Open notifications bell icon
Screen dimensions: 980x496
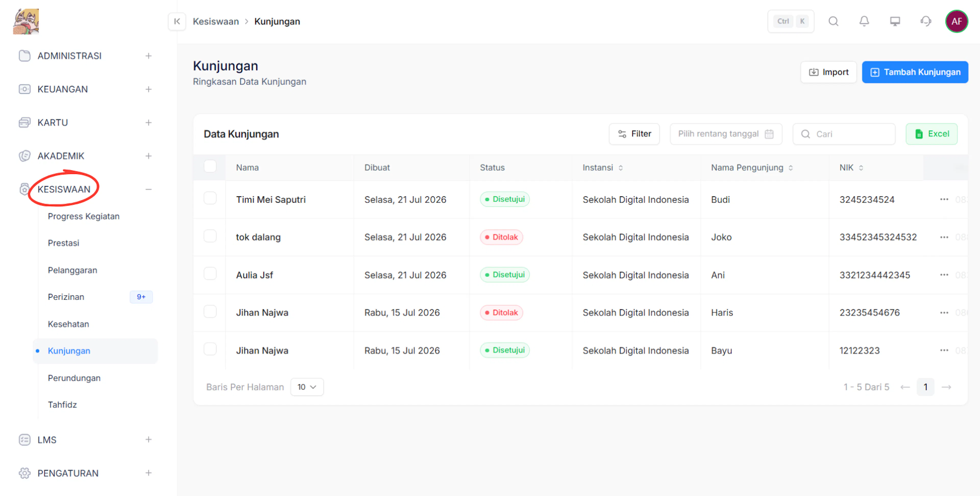point(864,21)
